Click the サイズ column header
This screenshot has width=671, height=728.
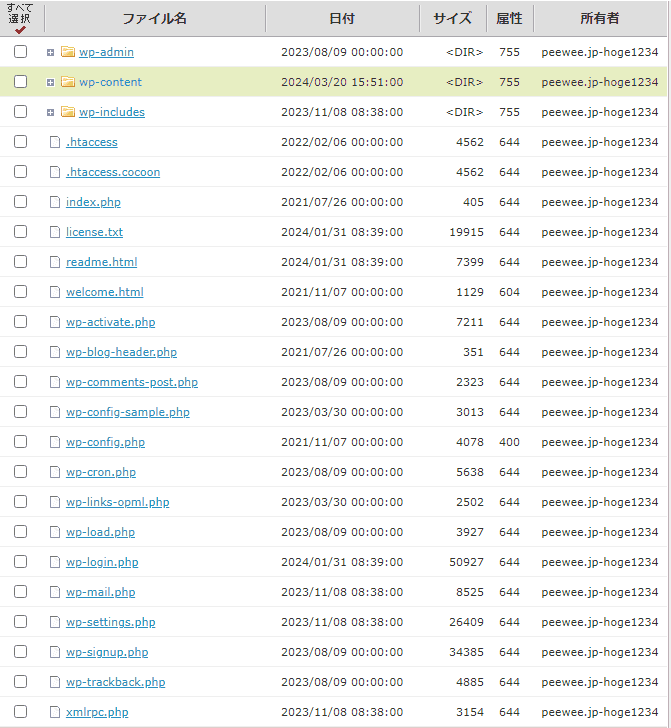pos(452,19)
